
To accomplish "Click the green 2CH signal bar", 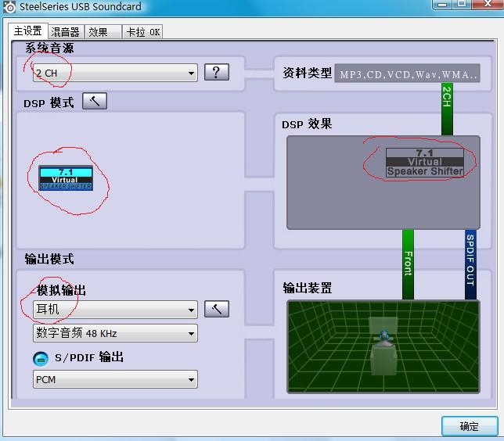I will click(x=447, y=98).
